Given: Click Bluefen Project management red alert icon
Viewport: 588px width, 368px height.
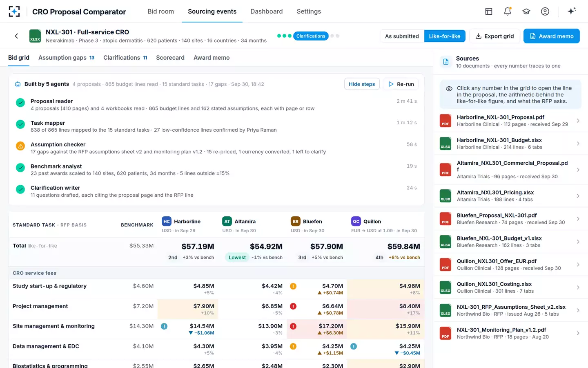Looking at the screenshot, I should pyautogui.click(x=293, y=306).
